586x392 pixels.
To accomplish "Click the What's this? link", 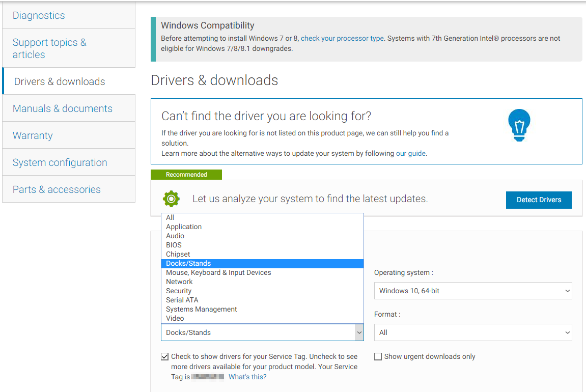I will (x=247, y=377).
